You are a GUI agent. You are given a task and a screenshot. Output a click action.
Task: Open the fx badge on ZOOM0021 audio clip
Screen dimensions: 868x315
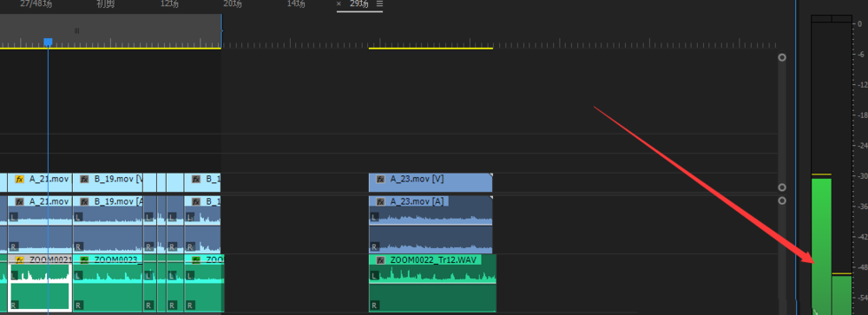(19, 259)
